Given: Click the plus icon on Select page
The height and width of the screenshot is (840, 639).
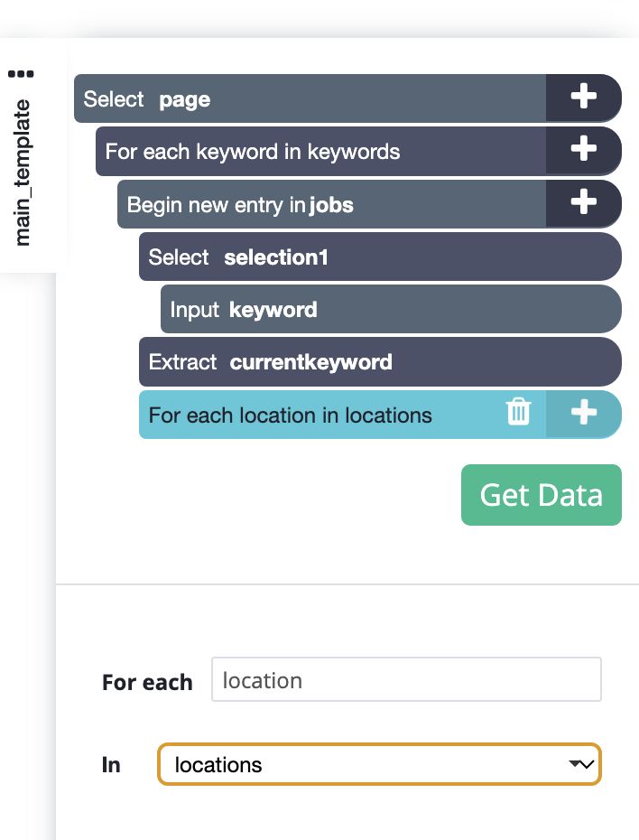Looking at the screenshot, I should coord(583,98).
